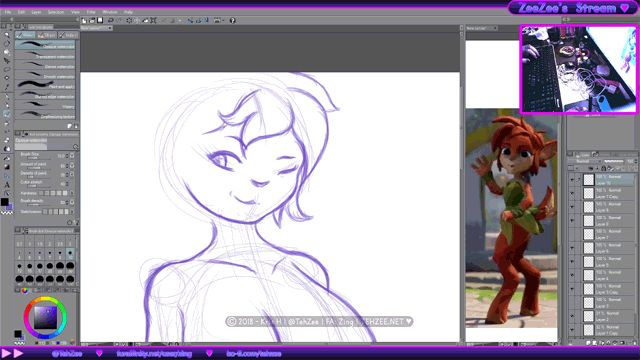
Task: Select the Lasso selection tool
Action: click(x=7, y=69)
